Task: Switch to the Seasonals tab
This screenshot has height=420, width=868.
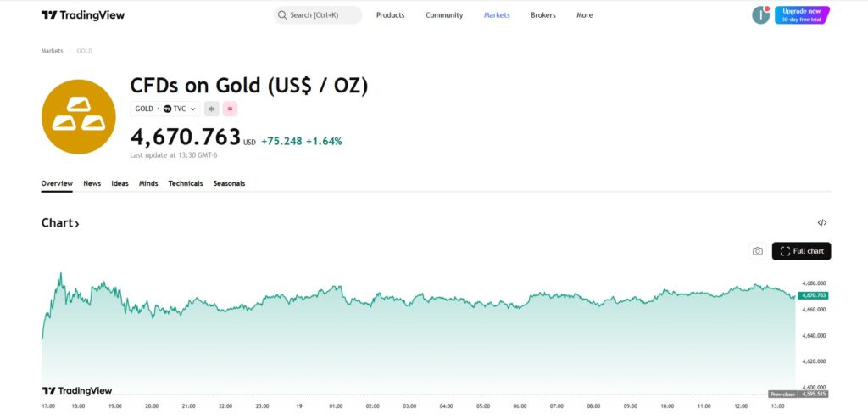Action: point(229,183)
